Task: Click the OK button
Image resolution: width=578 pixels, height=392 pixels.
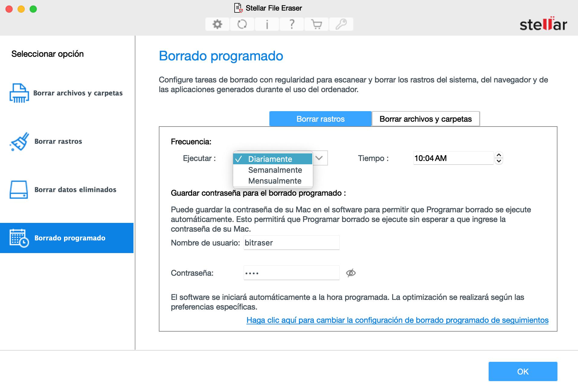Action: pyautogui.click(x=523, y=371)
